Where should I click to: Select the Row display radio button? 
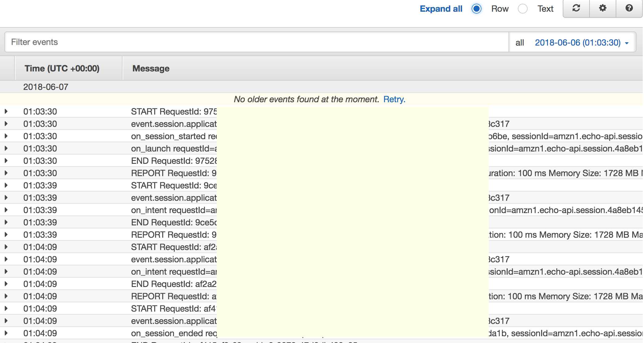(477, 9)
